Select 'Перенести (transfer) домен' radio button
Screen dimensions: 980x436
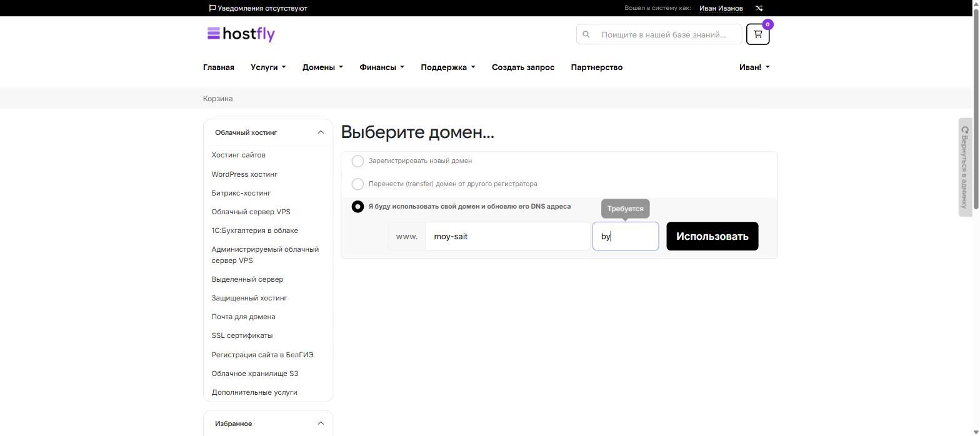pyautogui.click(x=357, y=184)
